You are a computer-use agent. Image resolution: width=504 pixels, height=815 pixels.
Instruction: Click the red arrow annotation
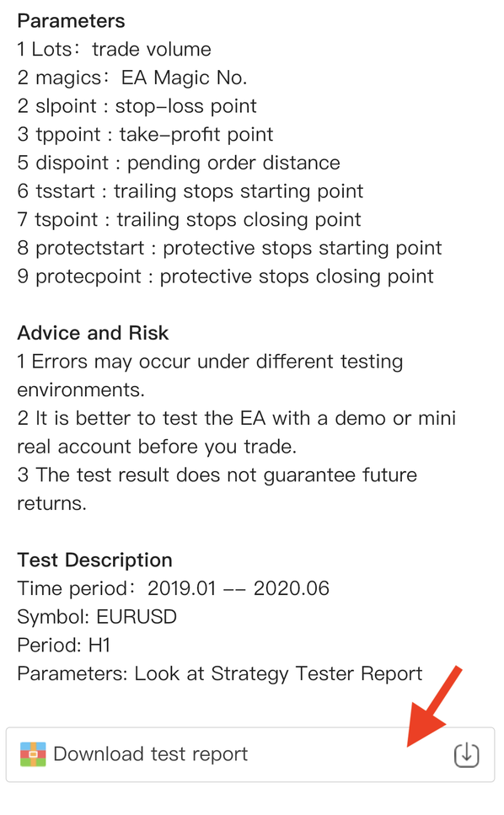coord(434,705)
